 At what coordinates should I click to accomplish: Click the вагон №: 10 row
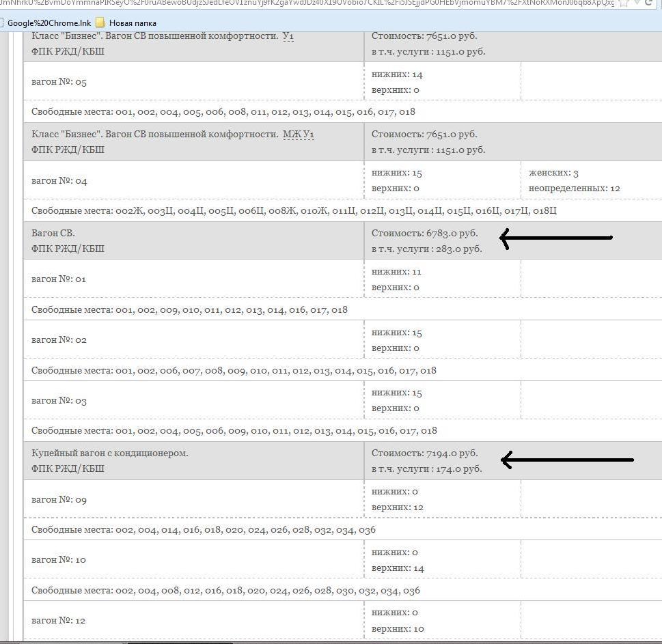pyautogui.click(x=59, y=560)
